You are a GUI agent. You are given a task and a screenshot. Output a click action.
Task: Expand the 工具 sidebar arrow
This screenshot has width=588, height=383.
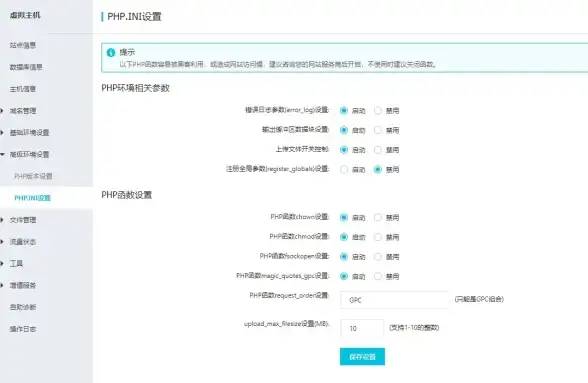(x=2, y=263)
